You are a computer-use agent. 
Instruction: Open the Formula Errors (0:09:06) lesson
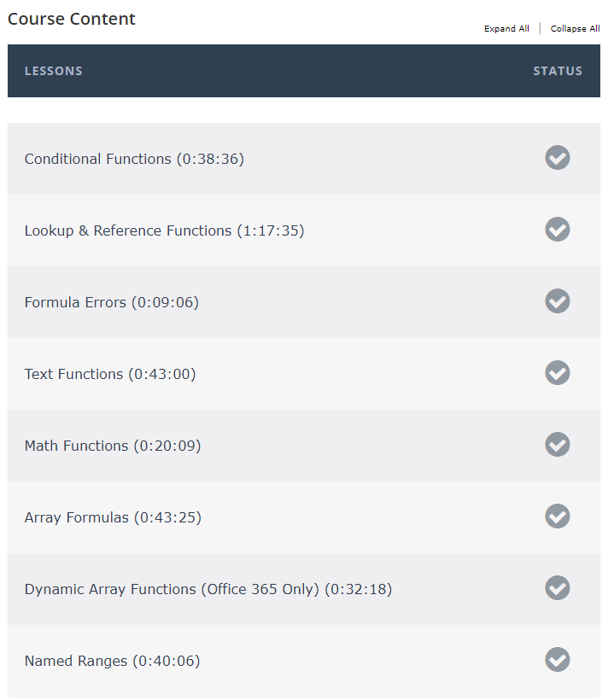(x=112, y=302)
